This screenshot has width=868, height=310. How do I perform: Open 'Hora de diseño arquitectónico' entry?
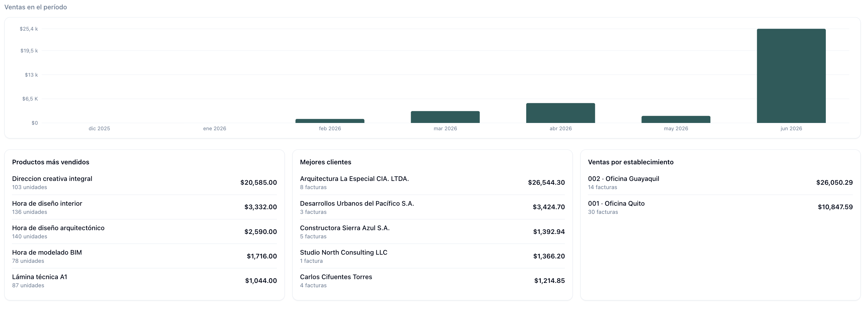(145, 232)
